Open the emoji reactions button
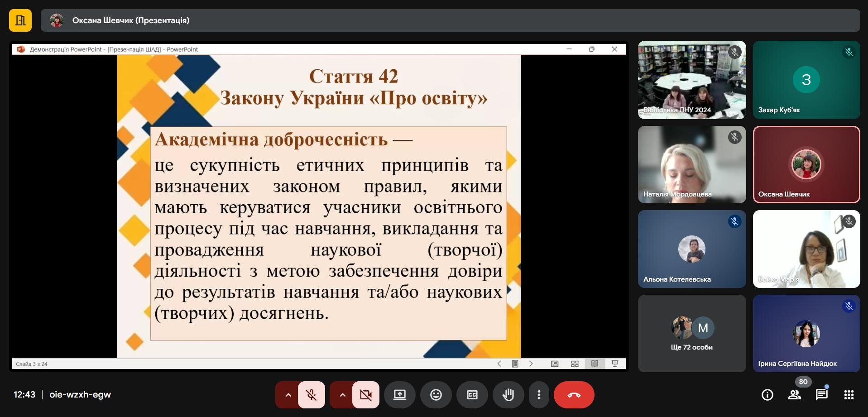This screenshot has width=868, height=417. click(436, 395)
